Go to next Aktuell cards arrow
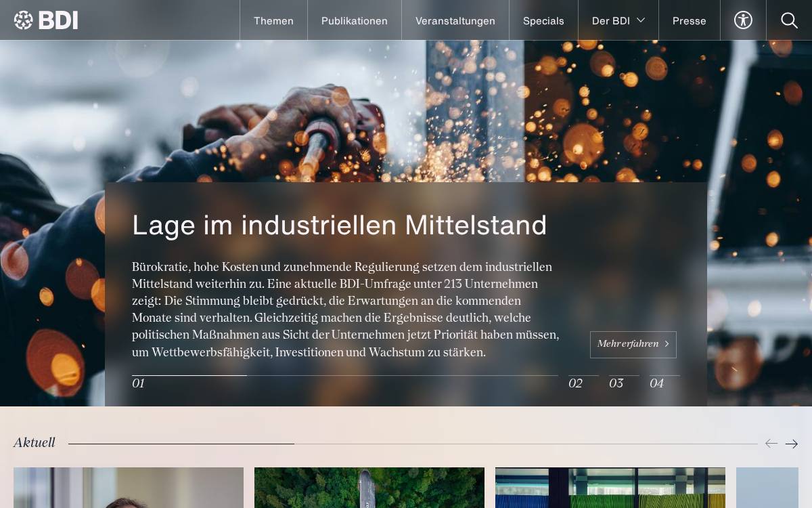The image size is (812, 508). click(x=792, y=444)
